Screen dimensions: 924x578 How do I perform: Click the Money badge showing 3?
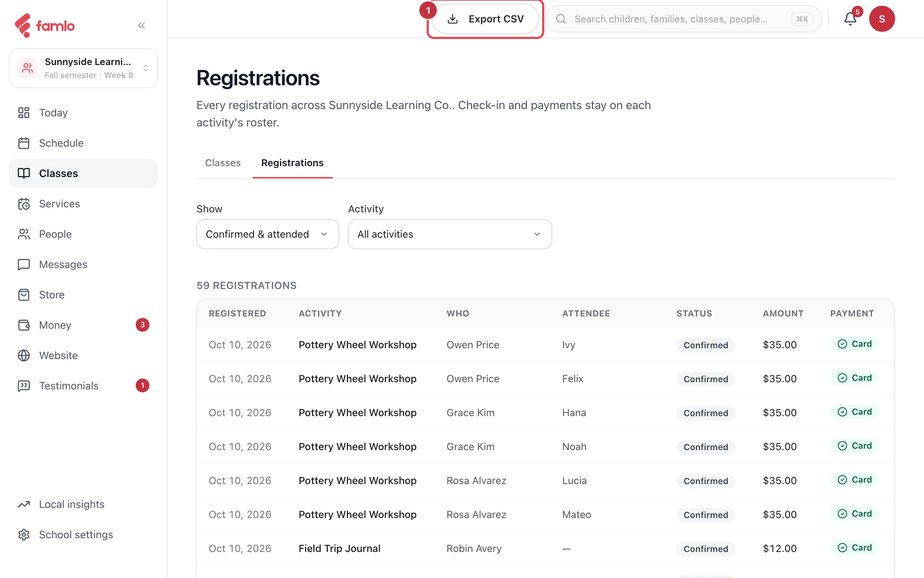[143, 325]
